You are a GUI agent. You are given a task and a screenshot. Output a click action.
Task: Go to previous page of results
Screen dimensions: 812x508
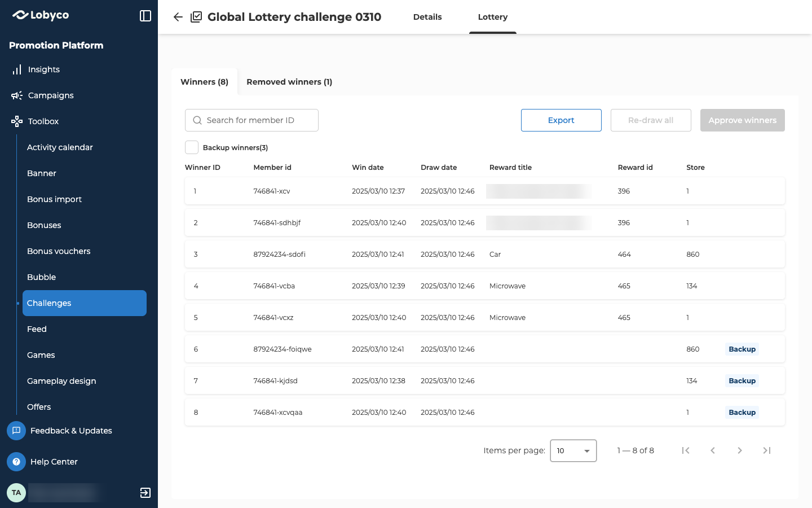[x=713, y=450]
